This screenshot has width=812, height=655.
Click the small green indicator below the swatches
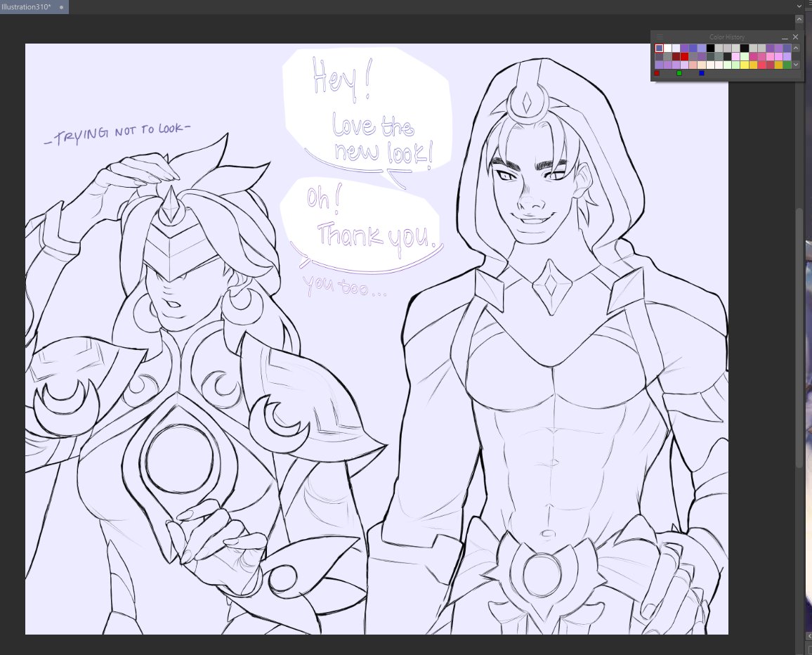coord(679,73)
